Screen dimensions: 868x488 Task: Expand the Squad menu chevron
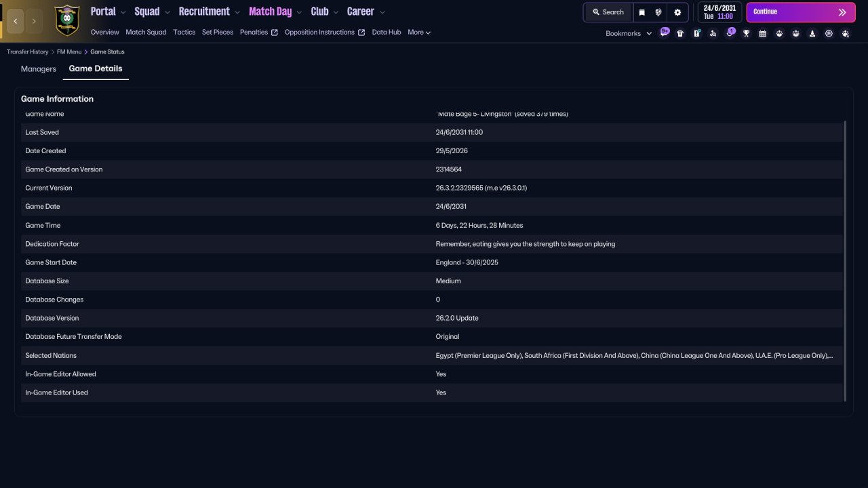(167, 12)
